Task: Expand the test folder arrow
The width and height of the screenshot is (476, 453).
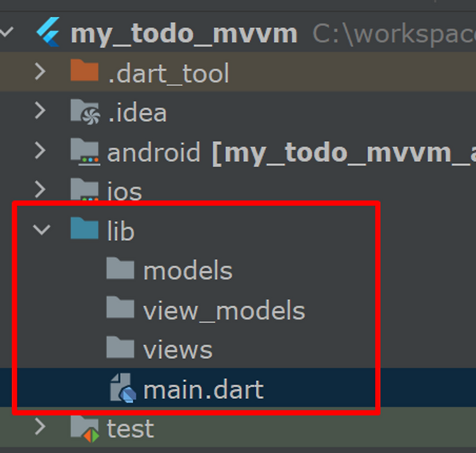Action: pos(40,426)
